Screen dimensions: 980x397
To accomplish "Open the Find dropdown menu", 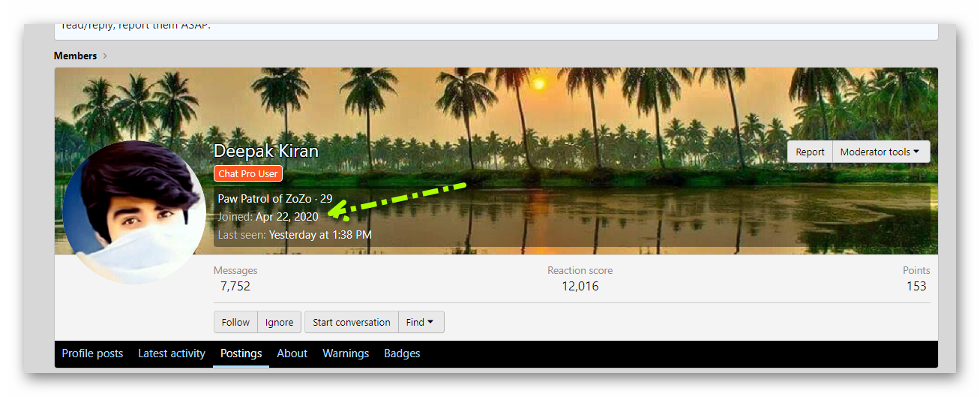I will [x=421, y=322].
